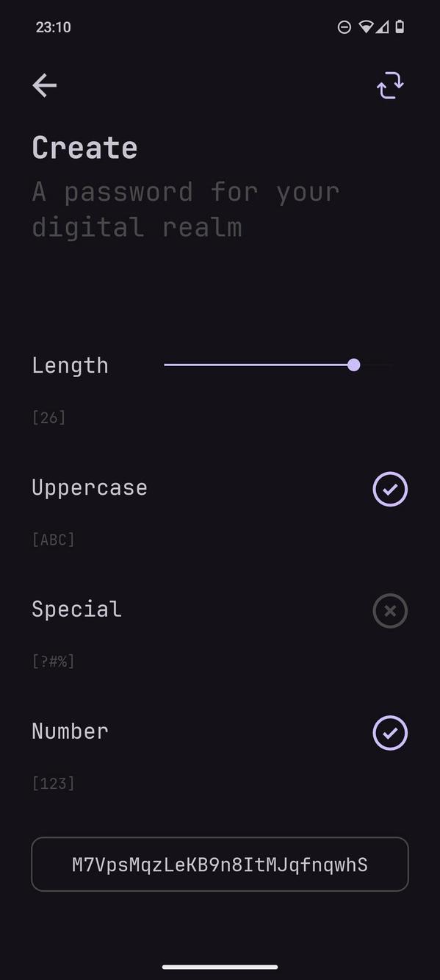The image size is (440, 980).
Task: Tap the back arrow to exit Create screen
Action: (x=44, y=85)
